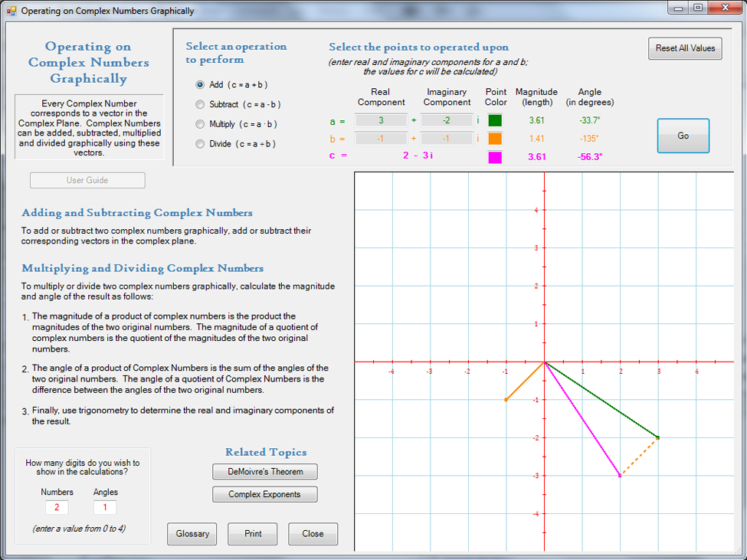Viewport: 747px width, 560px height.
Task: Click the real component field for a
Action: click(x=381, y=120)
